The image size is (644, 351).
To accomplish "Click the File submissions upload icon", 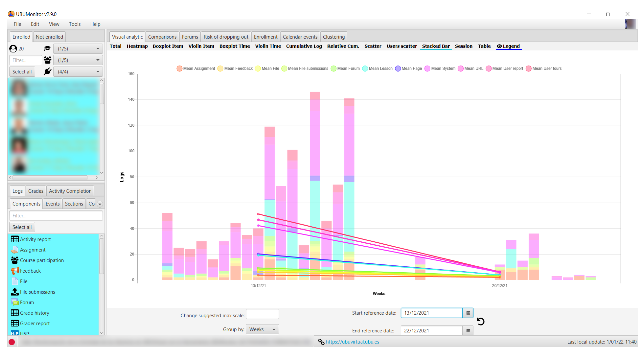I will pos(15,292).
